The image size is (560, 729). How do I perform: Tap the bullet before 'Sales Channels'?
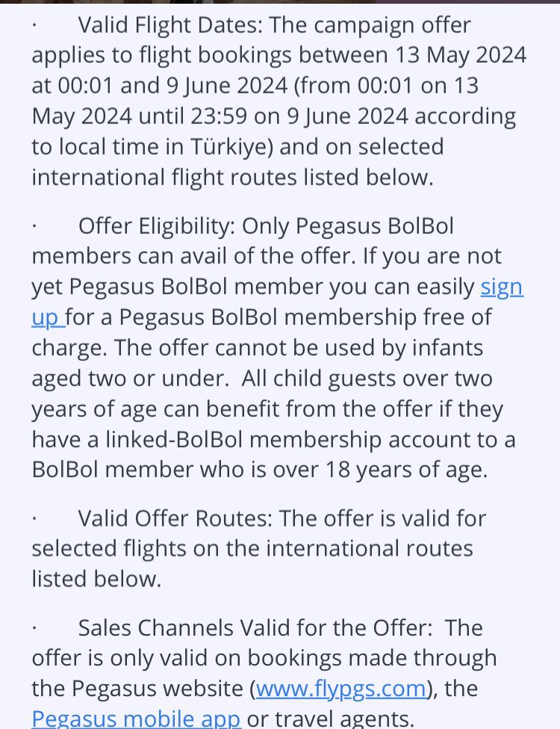[34, 627]
